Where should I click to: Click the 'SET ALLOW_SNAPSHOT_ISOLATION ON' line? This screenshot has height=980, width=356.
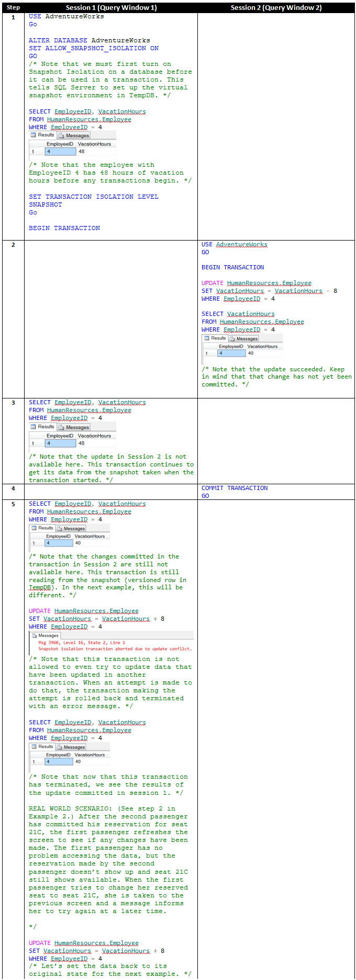(94, 48)
